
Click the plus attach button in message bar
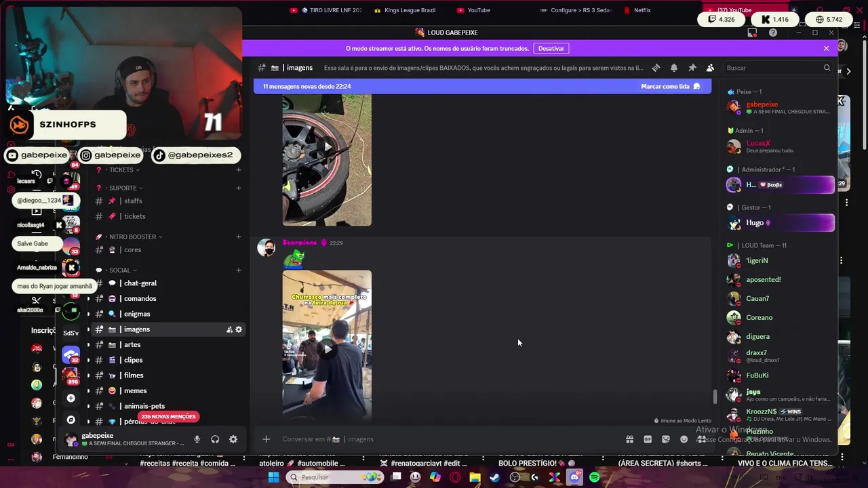(266, 439)
